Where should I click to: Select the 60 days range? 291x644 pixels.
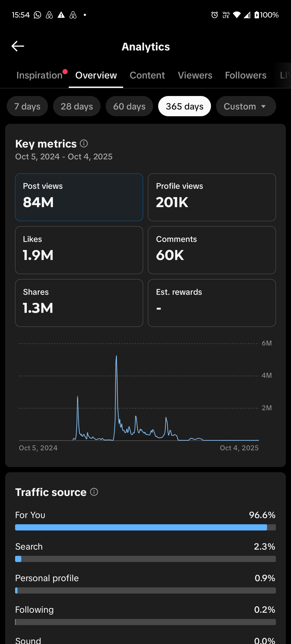coord(129,106)
